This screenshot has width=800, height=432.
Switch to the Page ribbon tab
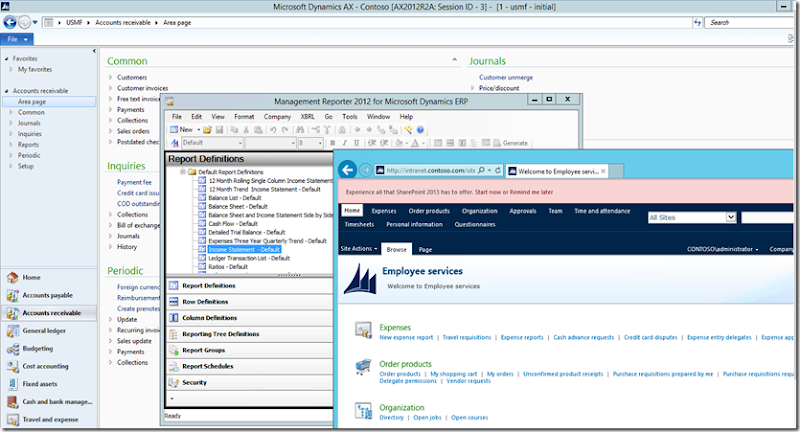pos(425,248)
